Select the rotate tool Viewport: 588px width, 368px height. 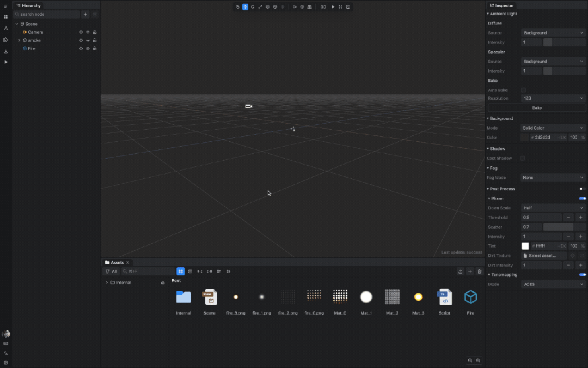pyautogui.click(x=253, y=7)
